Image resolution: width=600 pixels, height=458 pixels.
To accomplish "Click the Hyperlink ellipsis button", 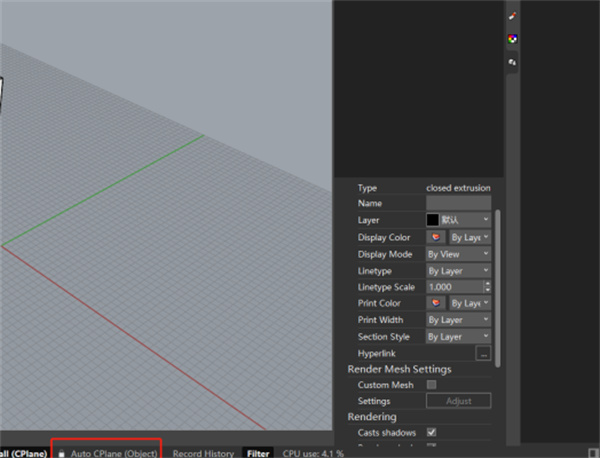I will click(483, 354).
